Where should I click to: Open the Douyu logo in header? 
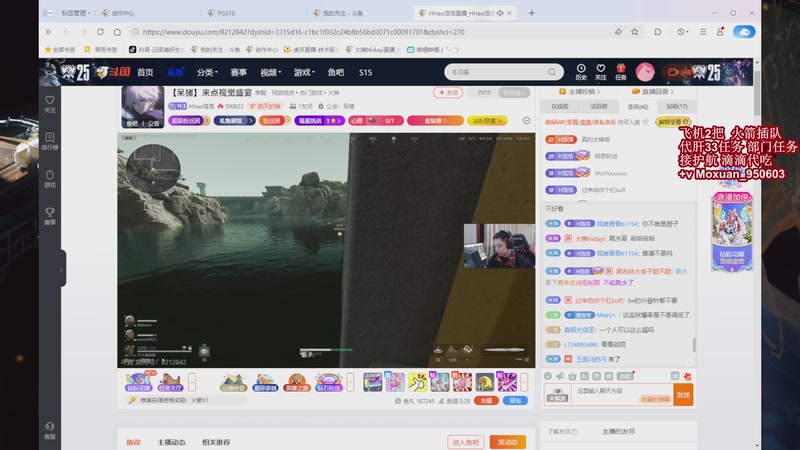click(x=113, y=72)
